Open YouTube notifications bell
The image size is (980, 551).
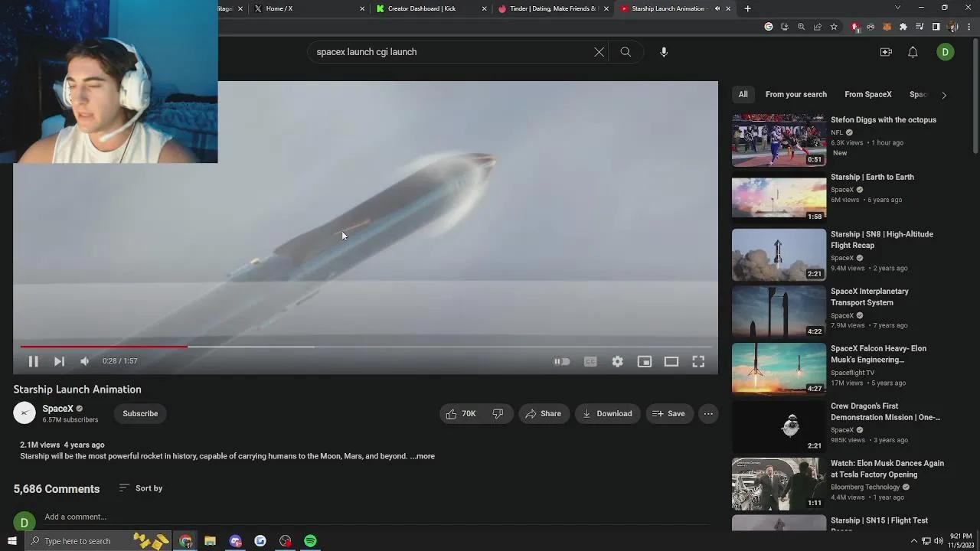point(913,52)
